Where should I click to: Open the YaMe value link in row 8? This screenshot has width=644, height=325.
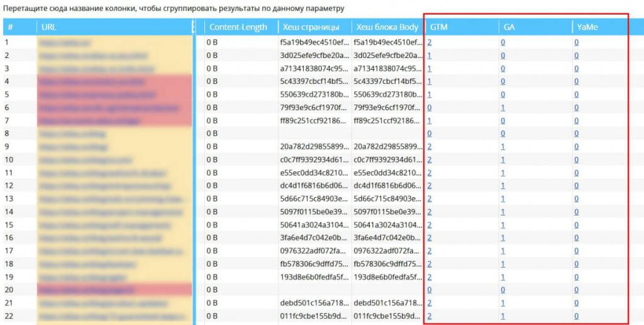click(576, 134)
